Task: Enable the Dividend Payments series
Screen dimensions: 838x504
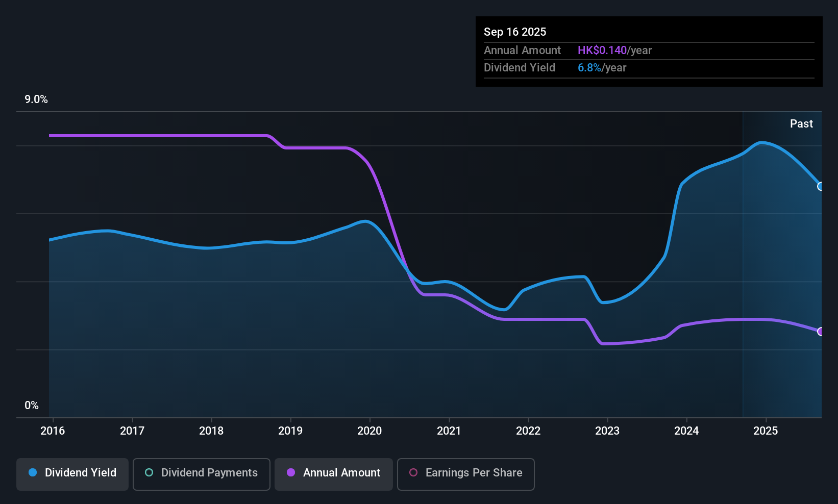Action: click(201, 474)
